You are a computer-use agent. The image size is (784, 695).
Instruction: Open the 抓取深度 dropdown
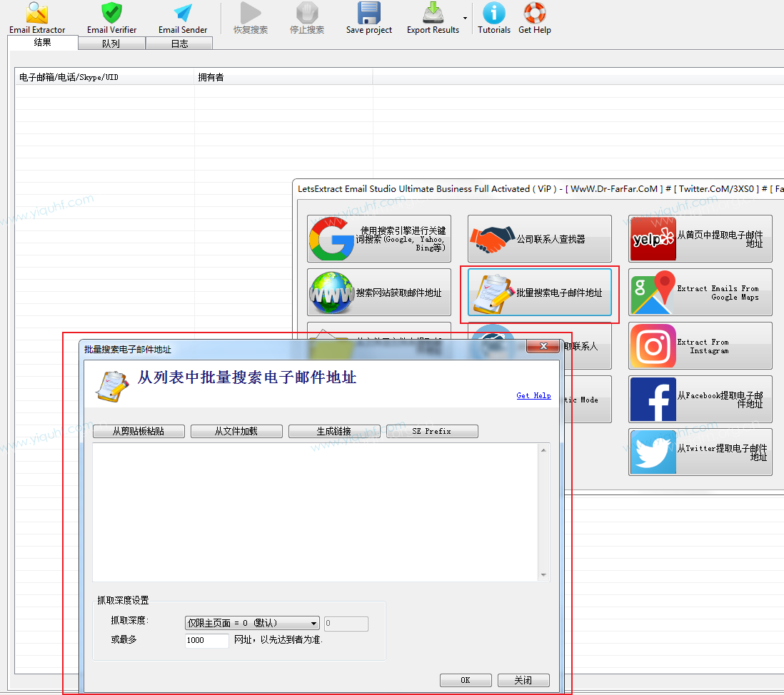pyautogui.click(x=252, y=623)
